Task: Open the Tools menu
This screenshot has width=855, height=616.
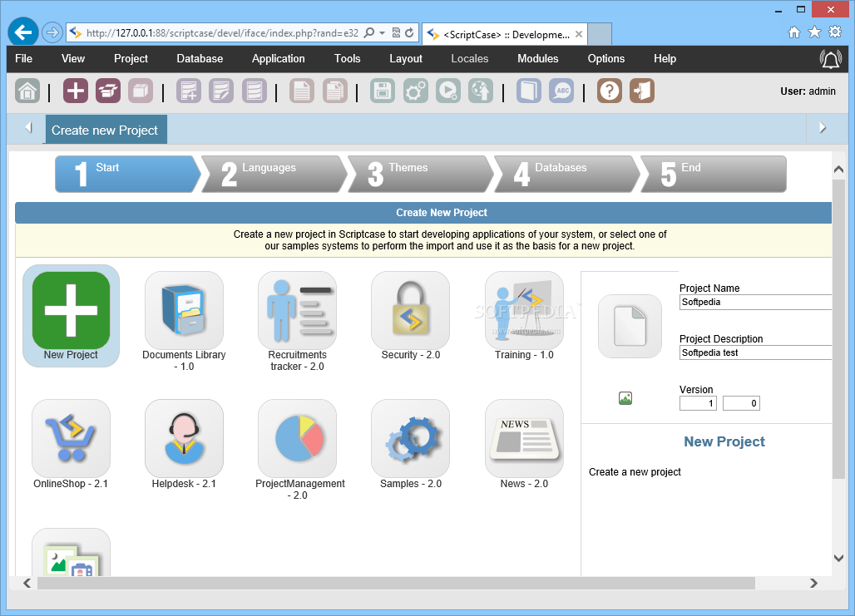Action: pyautogui.click(x=348, y=59)
